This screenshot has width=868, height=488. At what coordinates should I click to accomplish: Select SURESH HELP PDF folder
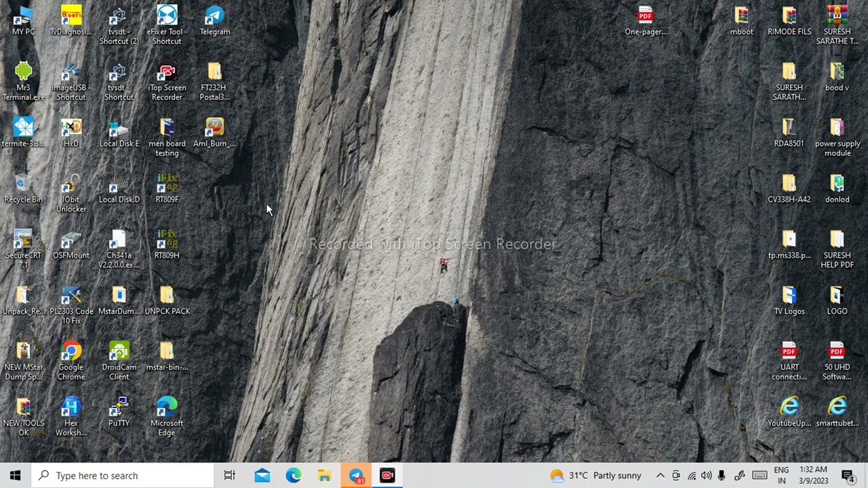click(837, 249)
